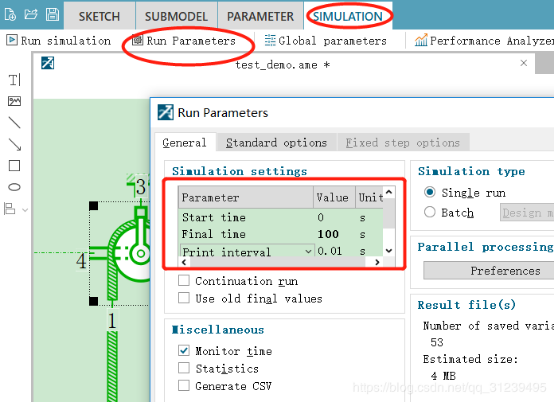Click the table horizontal scroll right arrow

tap(377, 262)
